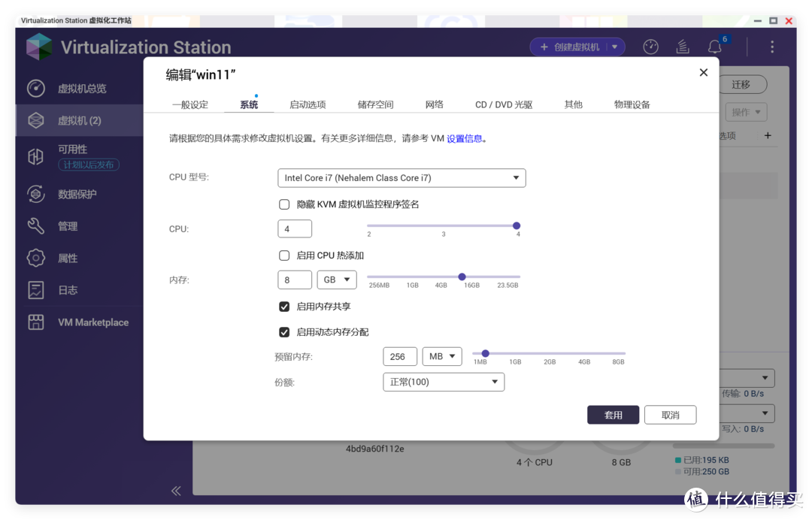Collapse the sidebar with double-chevron icon
812x520 pixels.
(176, 491)
